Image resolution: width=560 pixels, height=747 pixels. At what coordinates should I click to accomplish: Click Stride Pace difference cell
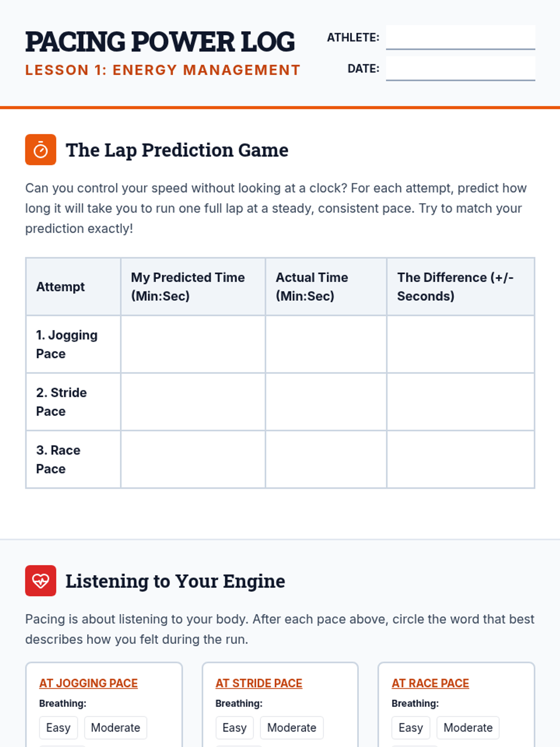pos(461,402)
